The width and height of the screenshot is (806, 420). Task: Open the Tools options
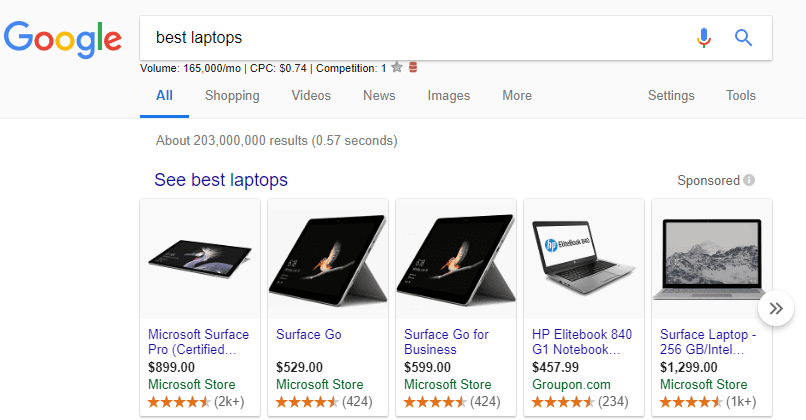tap(741, 96)
